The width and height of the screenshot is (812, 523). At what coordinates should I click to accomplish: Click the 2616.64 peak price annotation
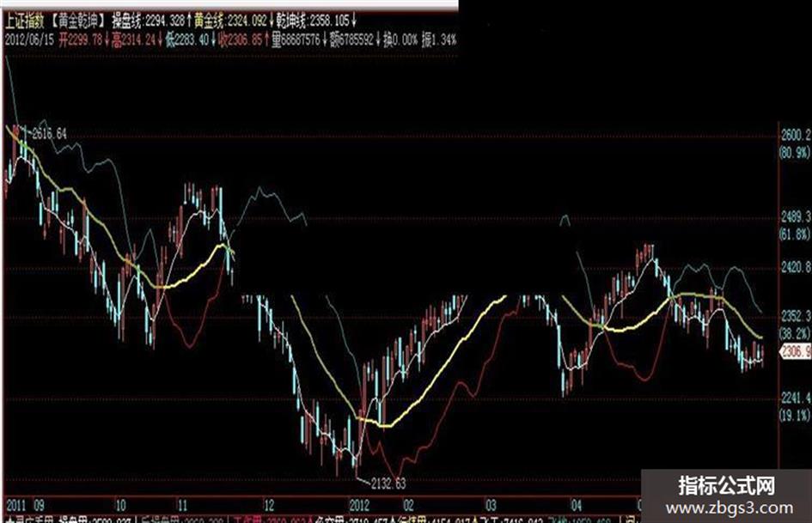(49, 134)
